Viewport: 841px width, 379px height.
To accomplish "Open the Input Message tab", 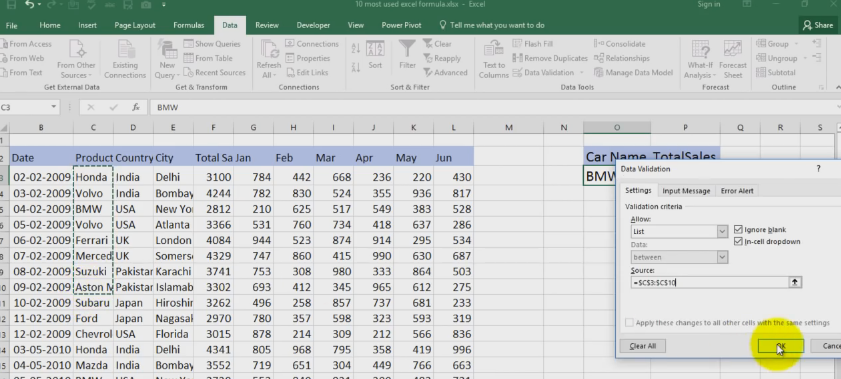I will click(x=686, y=191).
